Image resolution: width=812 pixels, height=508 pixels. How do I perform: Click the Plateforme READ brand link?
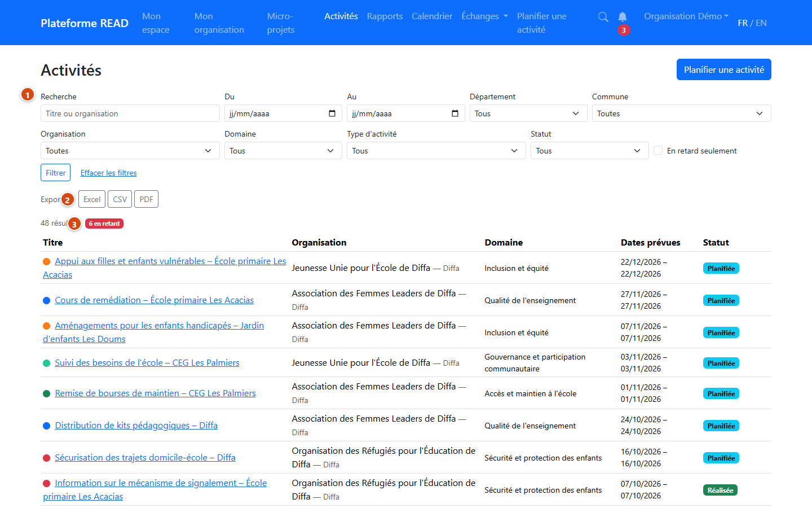coord(85,23)
